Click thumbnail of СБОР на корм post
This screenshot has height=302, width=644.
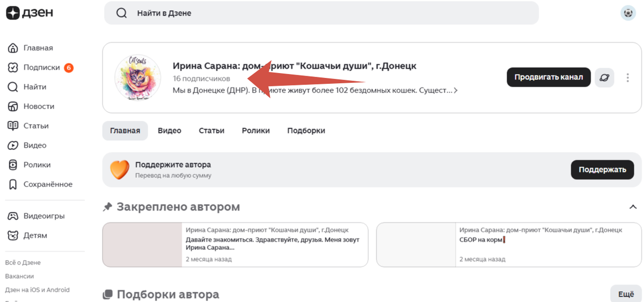[416, 245]
